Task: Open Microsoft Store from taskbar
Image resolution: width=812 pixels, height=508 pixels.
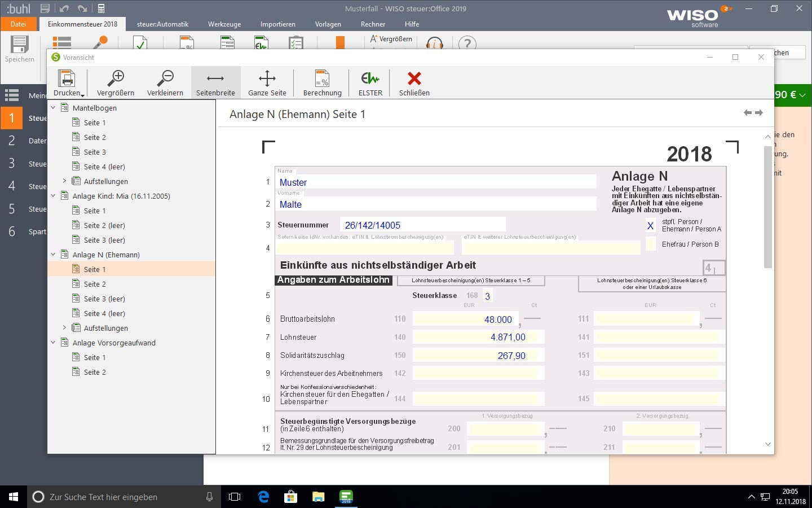Action: point(290,497)
